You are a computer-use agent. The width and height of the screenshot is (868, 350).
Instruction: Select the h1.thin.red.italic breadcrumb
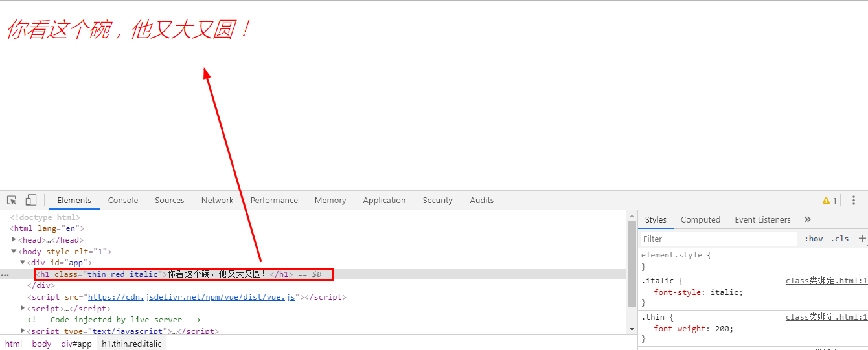[132, 344]
